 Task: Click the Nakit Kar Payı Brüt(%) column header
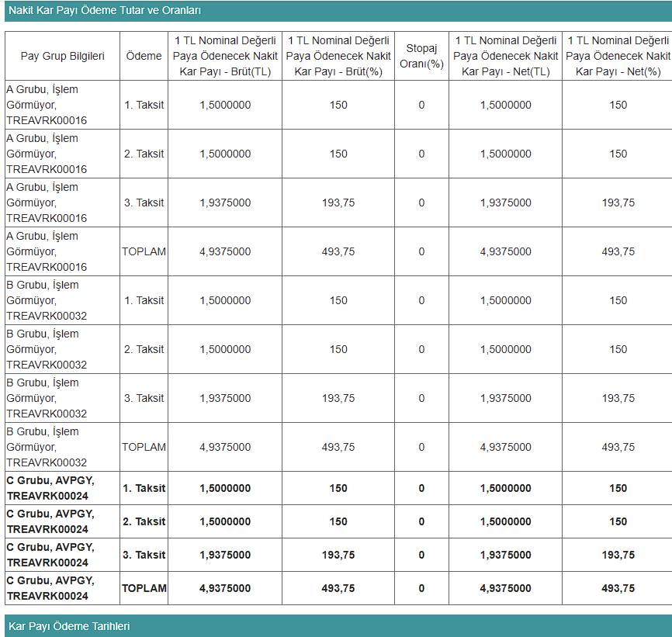click(338, 56)
